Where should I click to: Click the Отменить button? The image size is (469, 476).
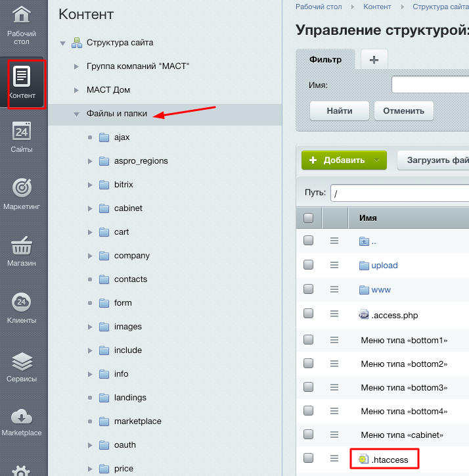click(x=403, y=111)
